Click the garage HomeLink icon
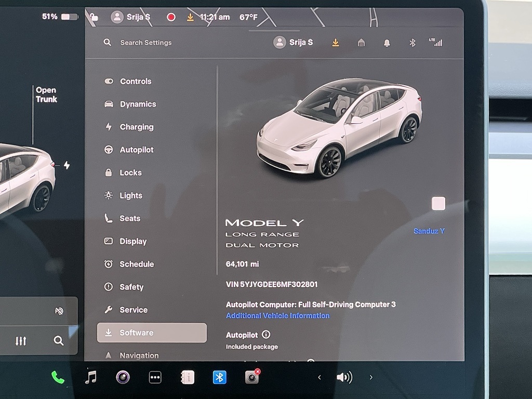This screenshot has height=399, width=532. [362, 43]
